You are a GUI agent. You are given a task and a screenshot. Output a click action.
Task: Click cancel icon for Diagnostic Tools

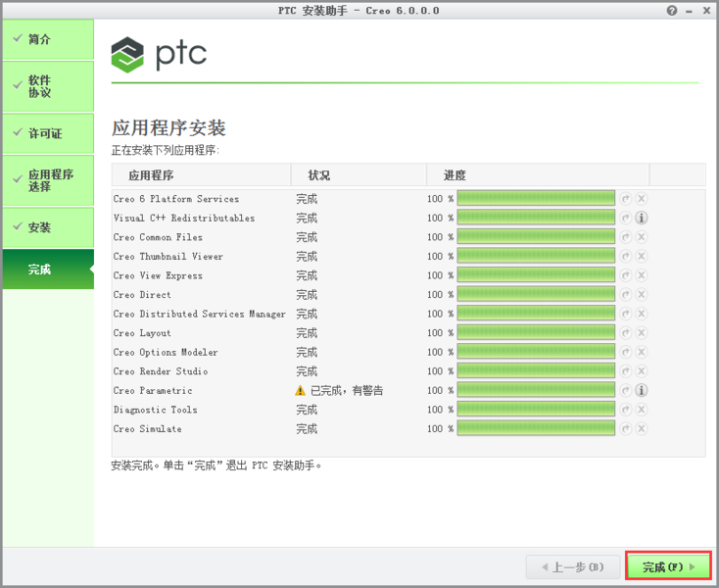642,410
